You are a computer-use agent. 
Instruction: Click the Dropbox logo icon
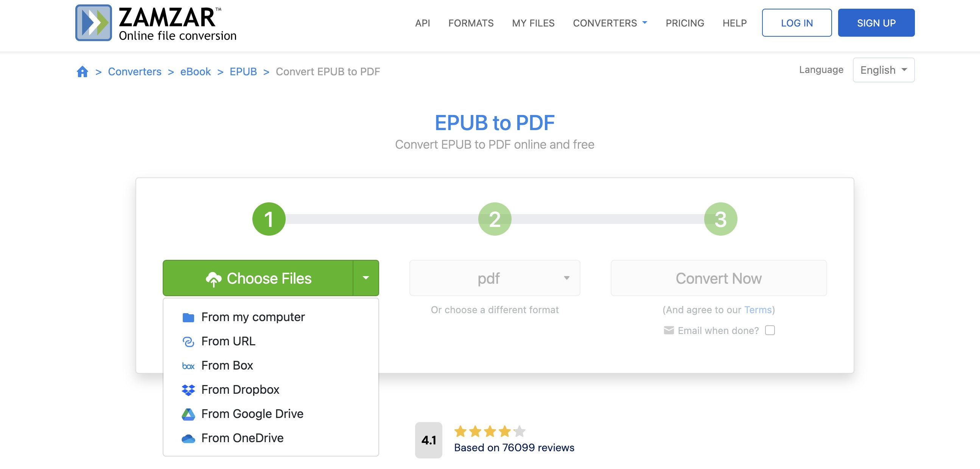188,390
